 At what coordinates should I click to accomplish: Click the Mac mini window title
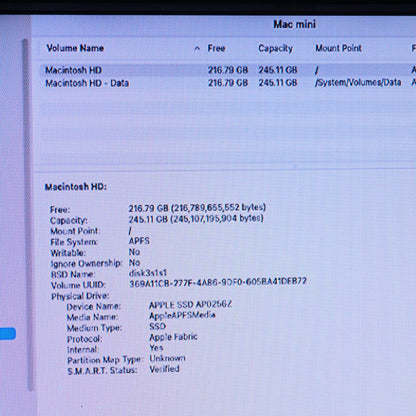coord(295,24)
